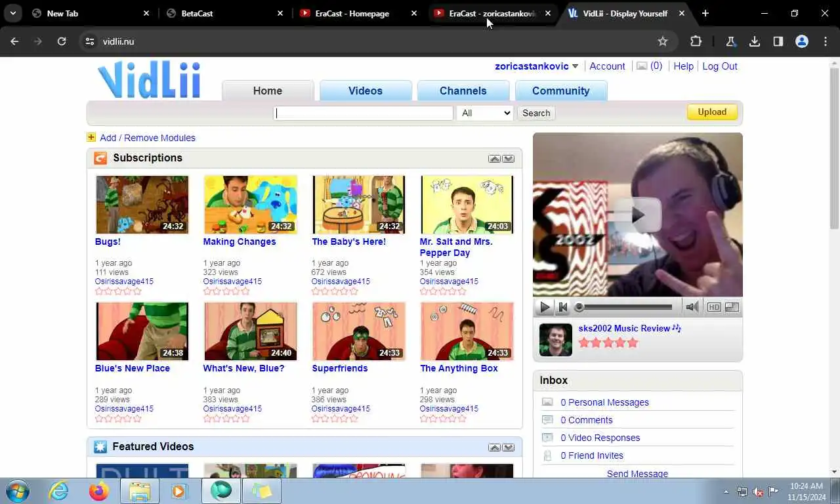Click the big play overlay on video

638,215
